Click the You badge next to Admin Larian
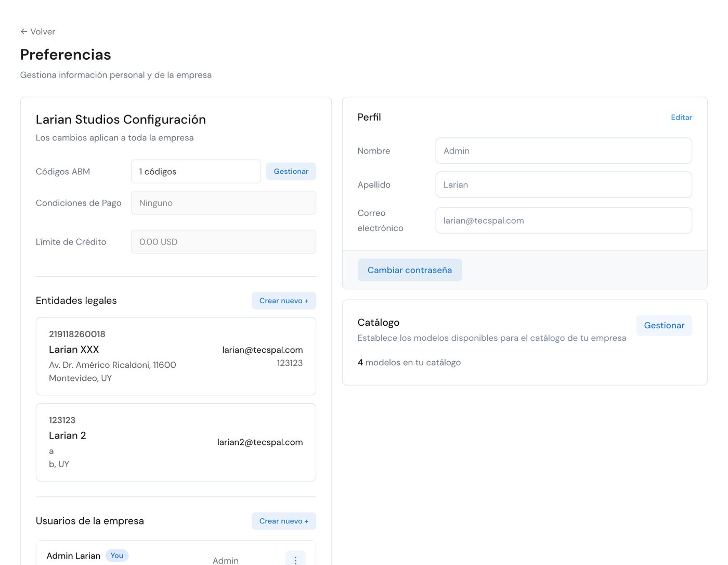The height and width of the screenshot is (565, 728). coord(117,556)
